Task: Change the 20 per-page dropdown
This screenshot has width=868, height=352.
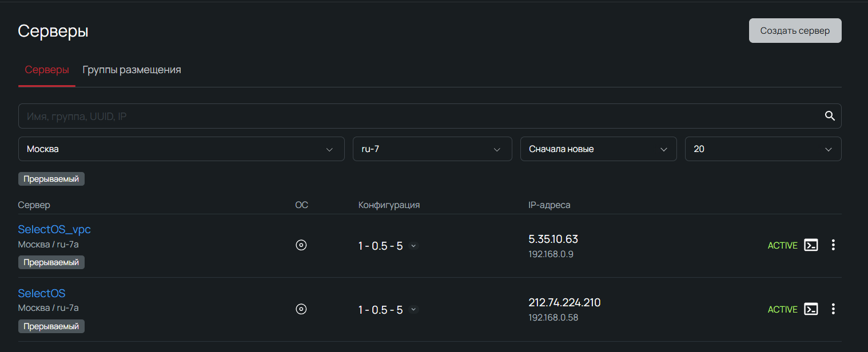Action: pos(763,149)
